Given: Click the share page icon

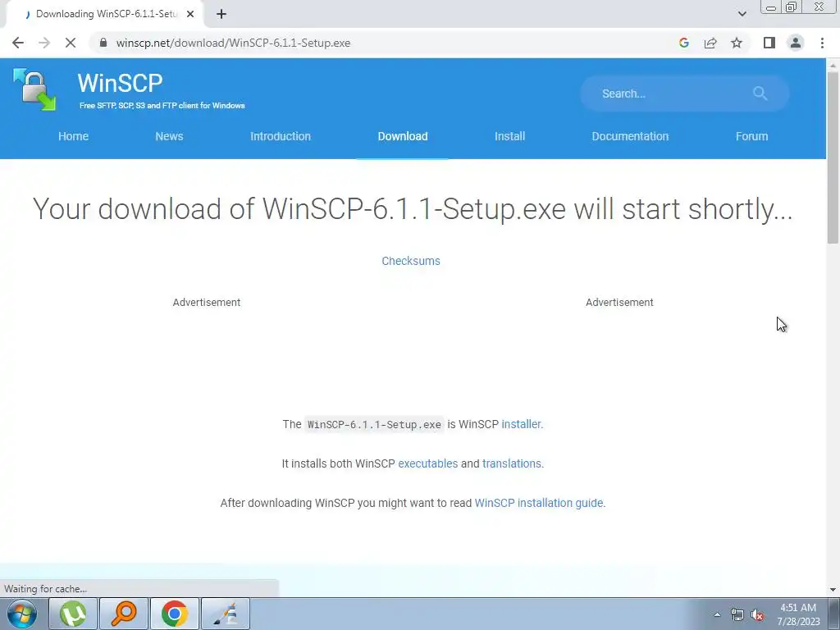Looking at the screenshot, I should pos(710,43).
